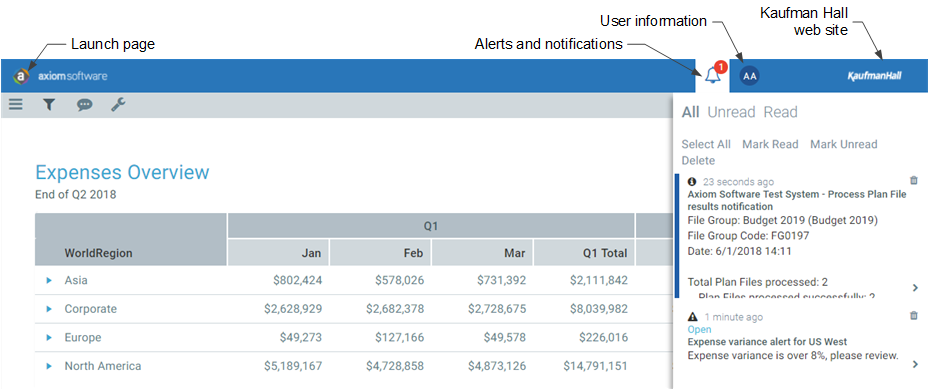This screenshot has height=390, width=929.
Task: Expand the Europe row
Action: (49, 338)
